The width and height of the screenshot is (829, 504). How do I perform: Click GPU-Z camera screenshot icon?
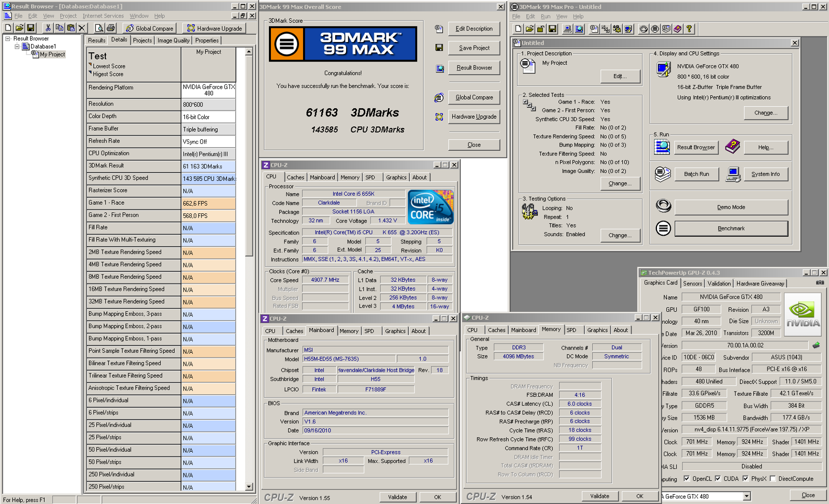point(820,283)
